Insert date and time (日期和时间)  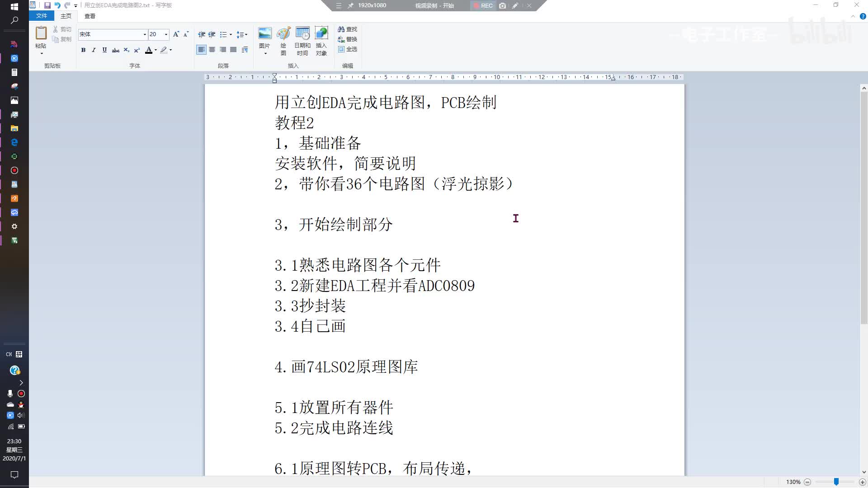(x=302, y=41)
